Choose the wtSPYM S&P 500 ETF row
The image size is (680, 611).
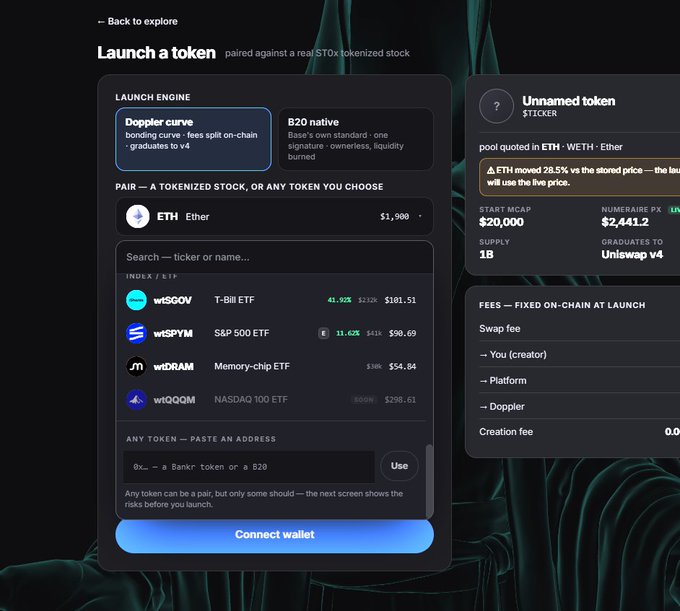271,333
